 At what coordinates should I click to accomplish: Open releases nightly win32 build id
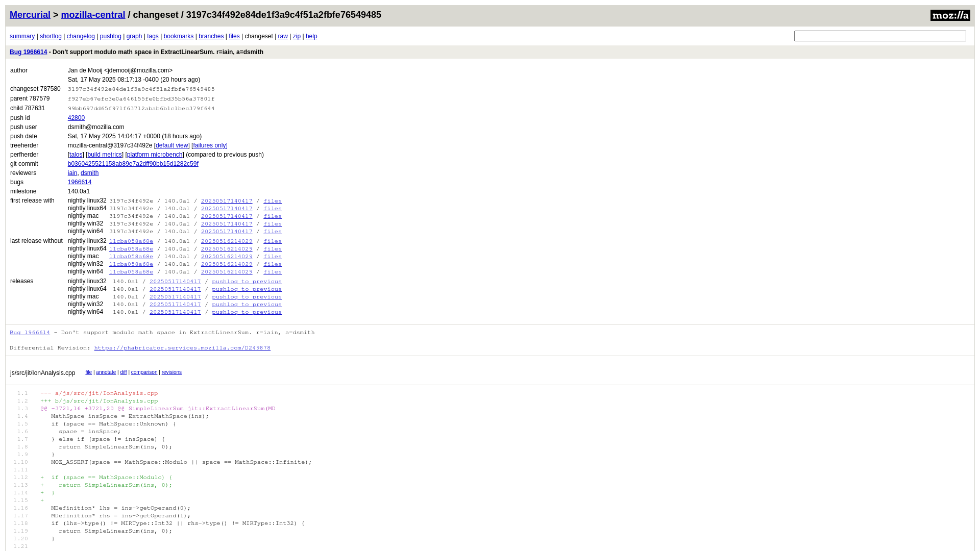[175, 305]
